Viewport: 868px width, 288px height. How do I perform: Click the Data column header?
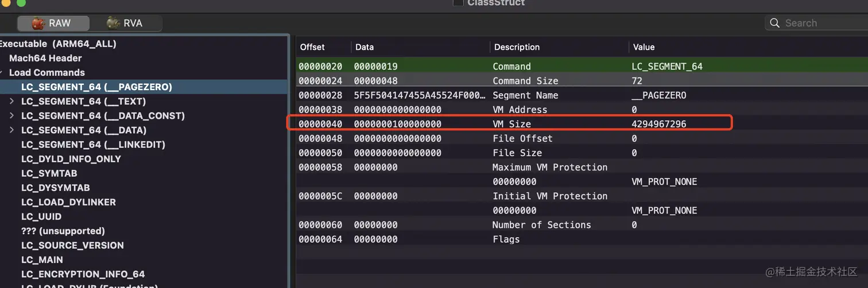365,47
